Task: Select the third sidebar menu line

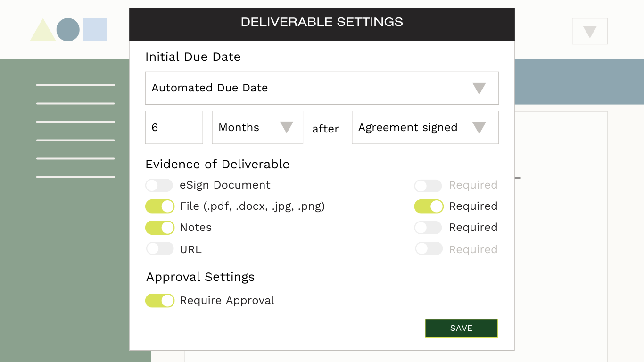Action: [x=75, y=122]
